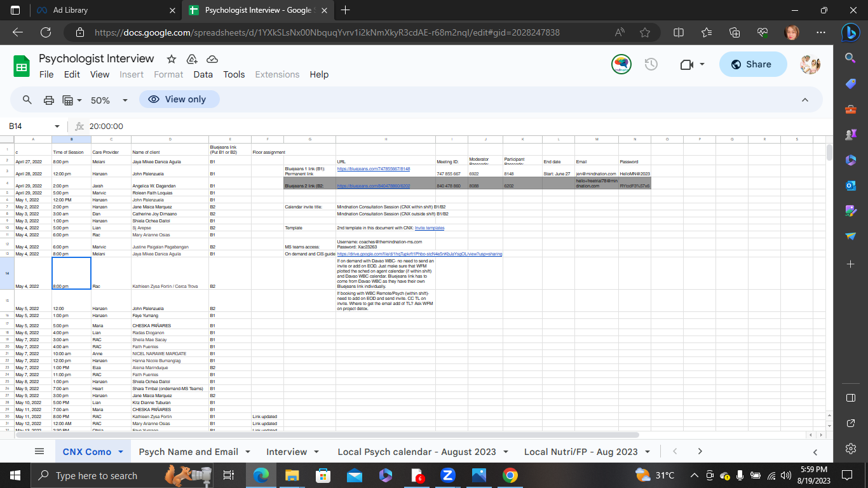Switch to Psych Name and Email sheet
Screen dimensions: 868x488
(x=189, y=452)
